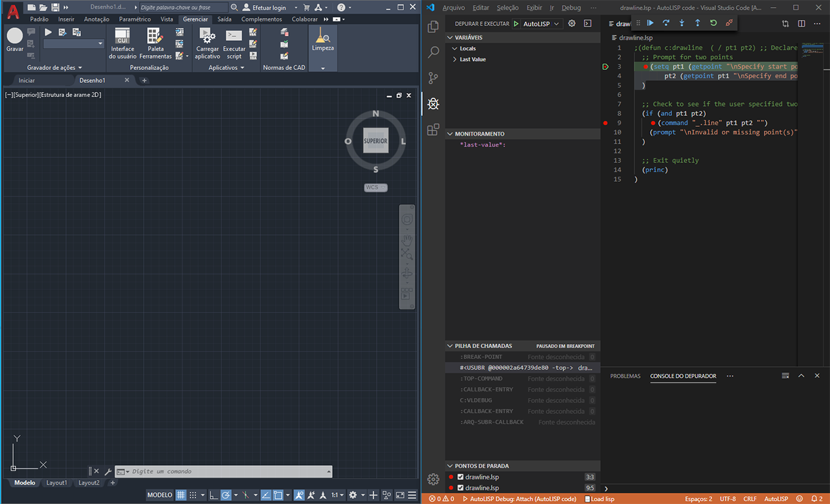830x504 pixels.
Task: Open the Seleção menu in VS Code
Action: point(508,8)
